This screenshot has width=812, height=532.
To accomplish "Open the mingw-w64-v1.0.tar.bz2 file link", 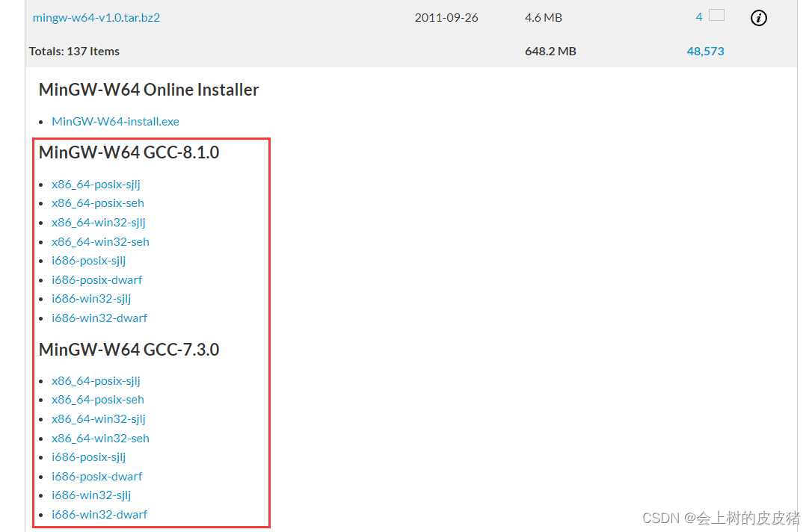I will click(96, 18).
